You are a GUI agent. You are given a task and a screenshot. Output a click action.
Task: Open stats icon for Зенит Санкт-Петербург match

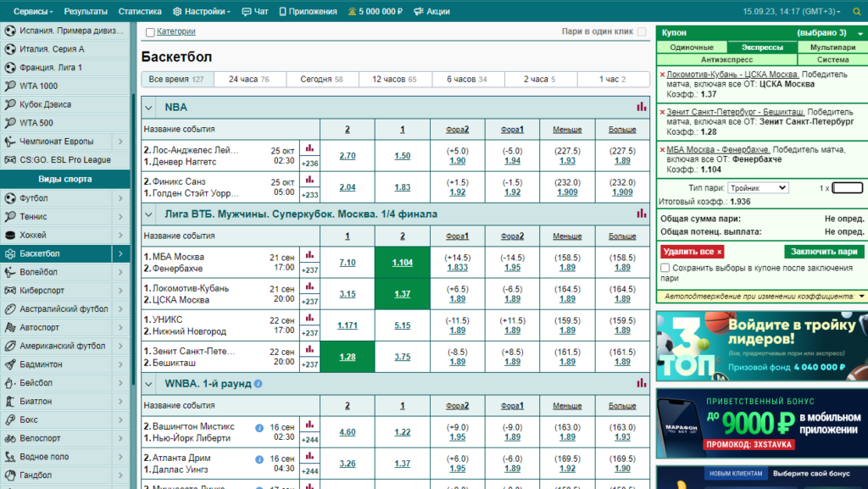309,350
